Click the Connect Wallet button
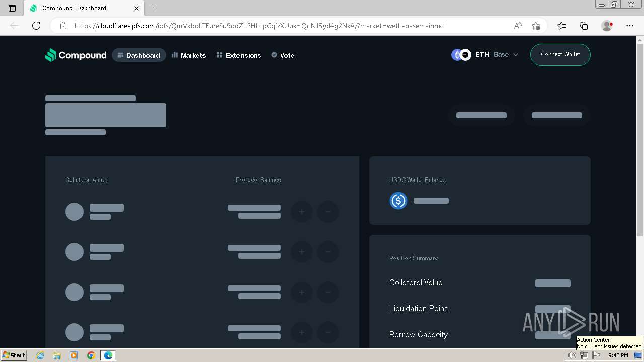644x362 pixels. pyautogui.click(x=560, y=54)
